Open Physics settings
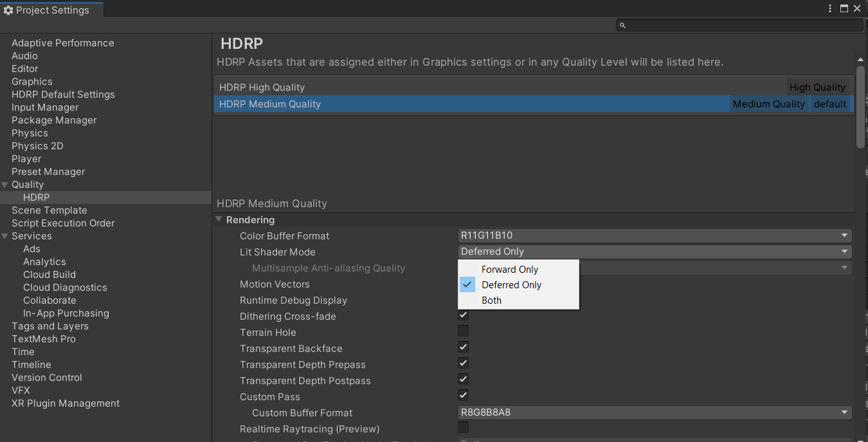This screenshot has height=442, width=868. pyautogui.click(x=30, y=133)
